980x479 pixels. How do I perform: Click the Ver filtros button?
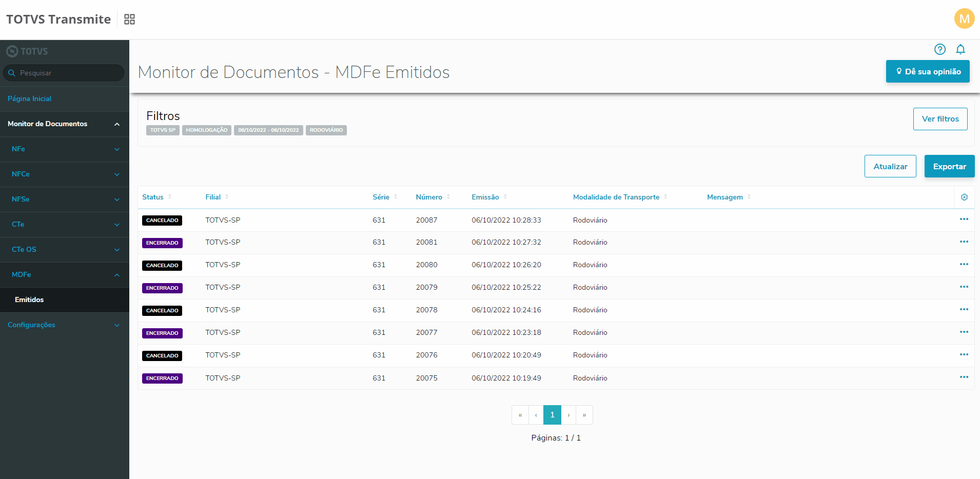pyautogui.click(x=940, y=119)
